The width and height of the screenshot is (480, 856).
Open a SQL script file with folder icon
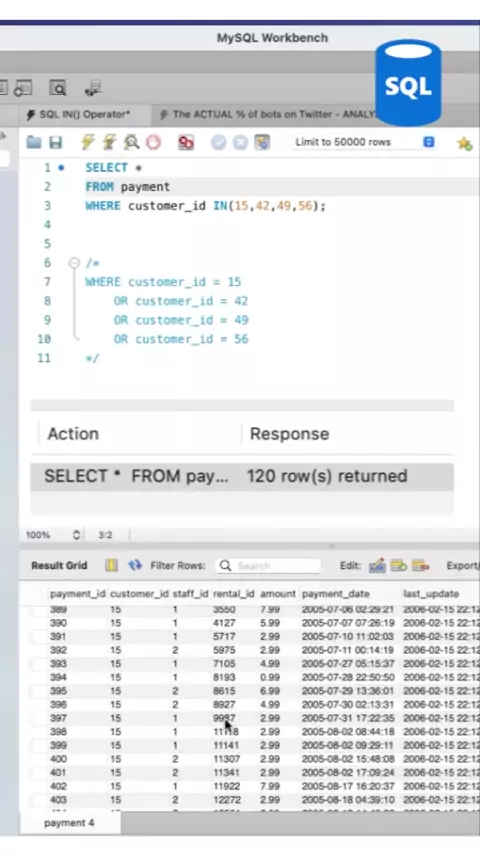34,142
